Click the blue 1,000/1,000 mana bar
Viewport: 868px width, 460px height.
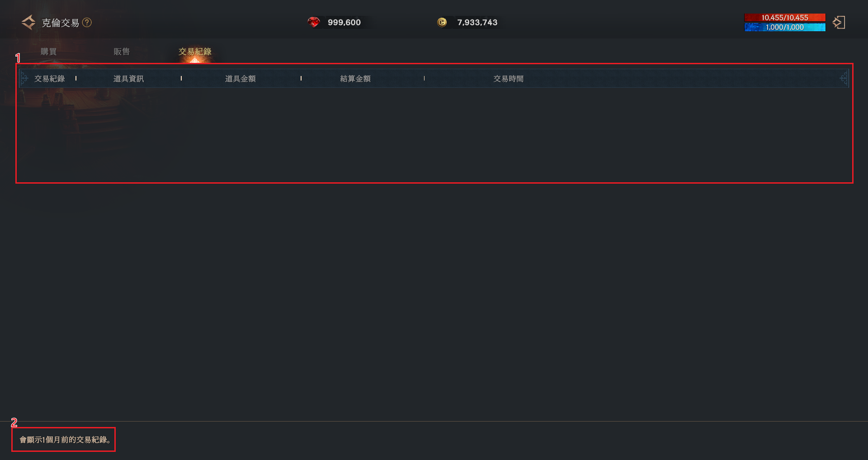(x=784, y=27)
